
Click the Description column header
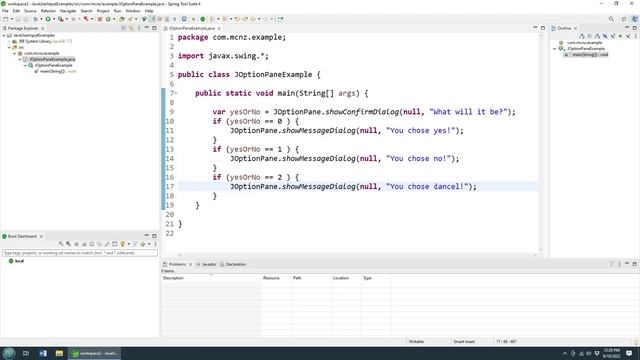click(x=211, y=278)
